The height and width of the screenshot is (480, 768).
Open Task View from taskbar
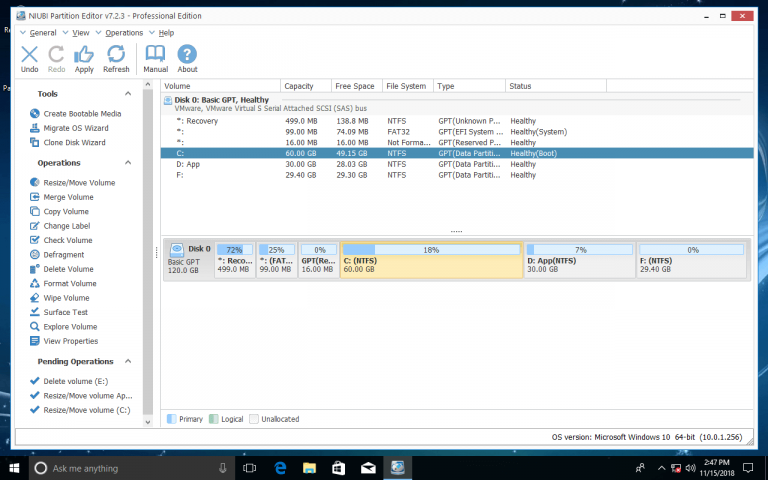coord(250,468)
